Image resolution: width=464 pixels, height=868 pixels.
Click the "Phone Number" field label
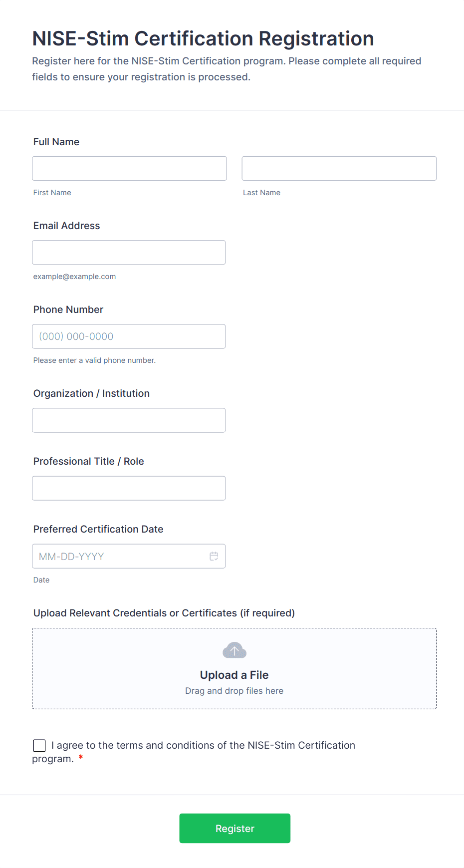point(68,309)
